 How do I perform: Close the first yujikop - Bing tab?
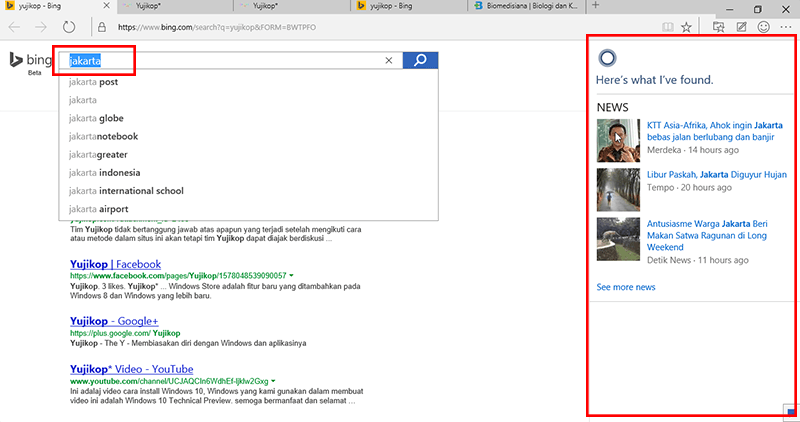click(106, 6)
